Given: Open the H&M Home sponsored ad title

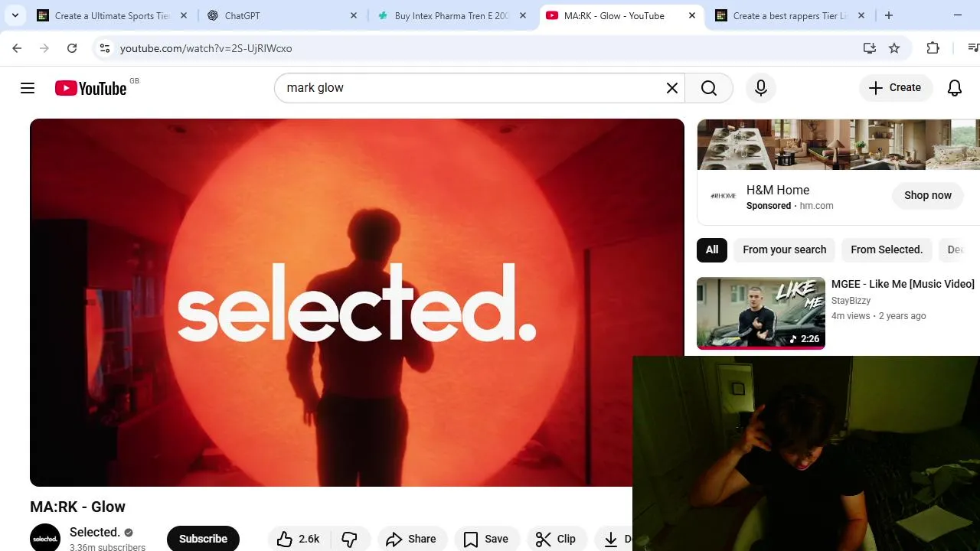Looking at the screenshot, I should pyautogui.click(x=778, y=190).
